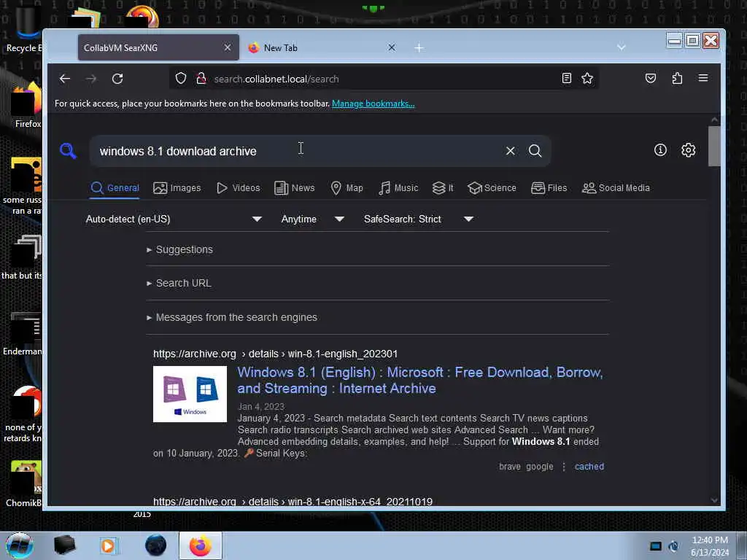Click the scrollbar up arrow

[714, 120]
